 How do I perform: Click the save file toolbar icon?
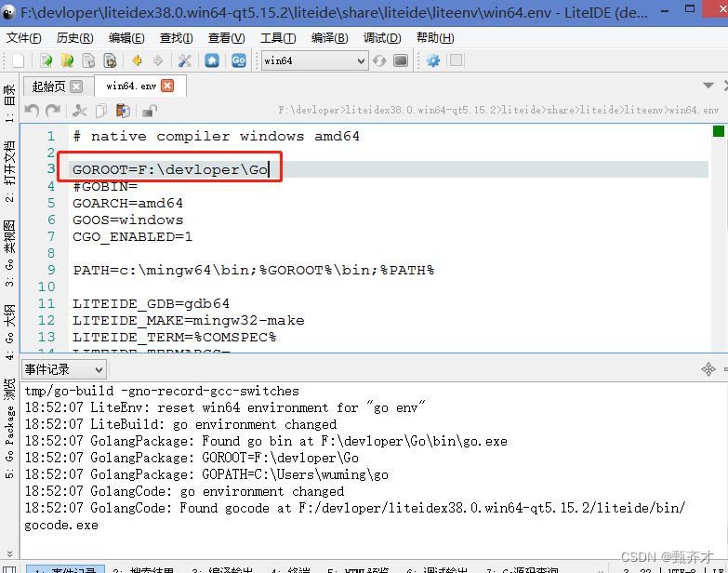pos(88,60)
